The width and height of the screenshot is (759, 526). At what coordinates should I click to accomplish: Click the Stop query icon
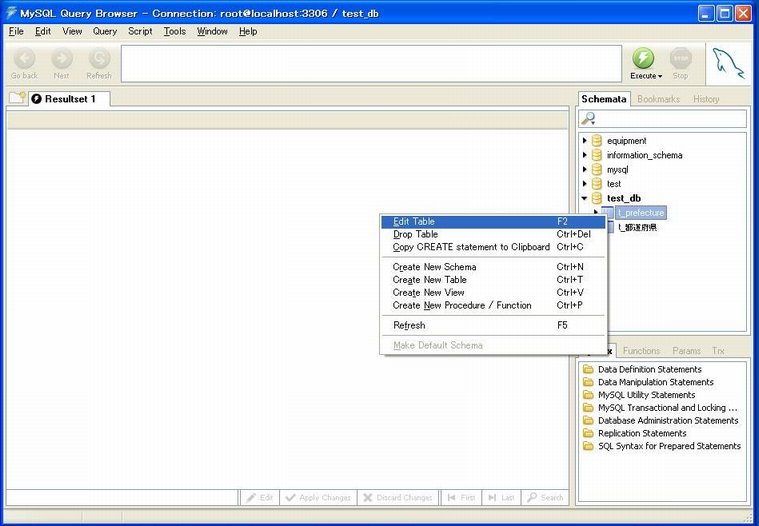(680, 59)
